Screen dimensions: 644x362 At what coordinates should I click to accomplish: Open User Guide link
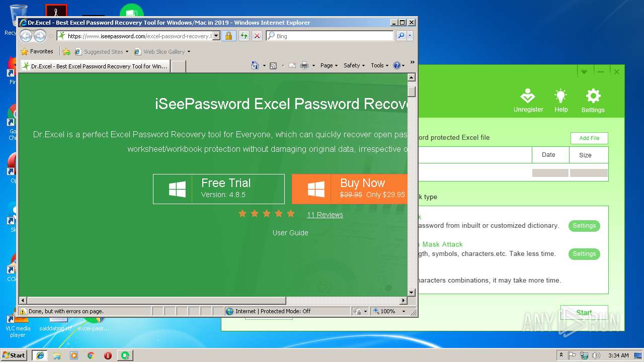(290, 233)
